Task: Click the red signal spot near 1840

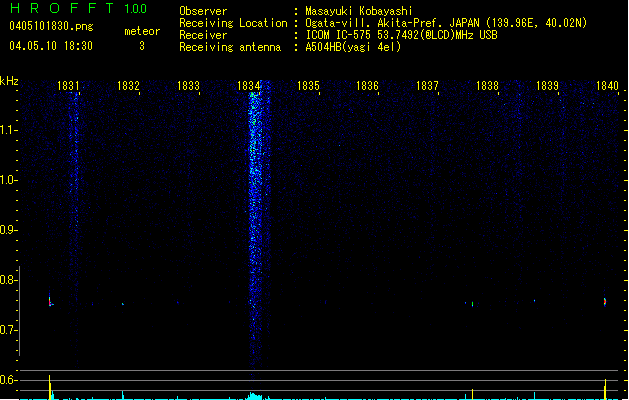Action: click(x=605, y=302)
